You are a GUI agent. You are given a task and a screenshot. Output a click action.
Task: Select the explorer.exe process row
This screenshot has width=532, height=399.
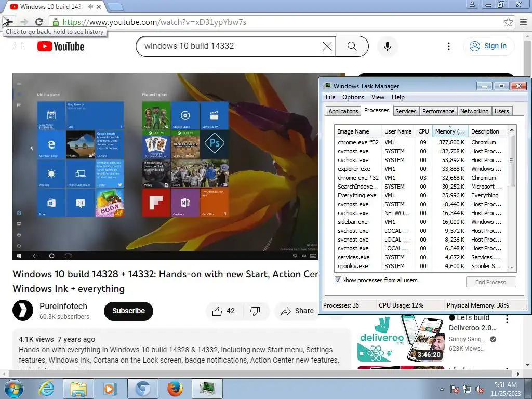click(x=421, y=169)
